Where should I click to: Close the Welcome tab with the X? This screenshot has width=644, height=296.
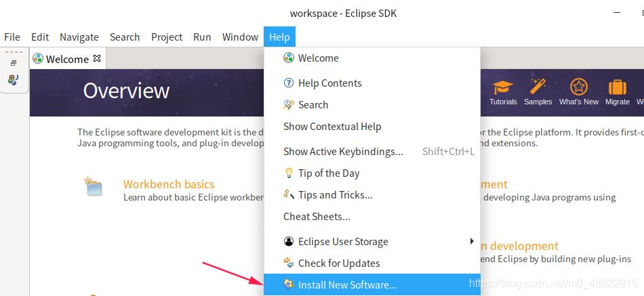[97, 58]
